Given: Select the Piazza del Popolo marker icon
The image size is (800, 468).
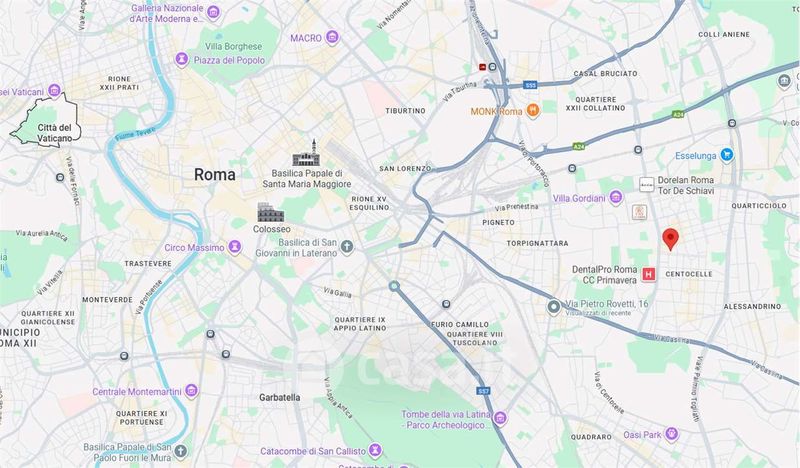Looking at the screenshot, I should 181,60.
